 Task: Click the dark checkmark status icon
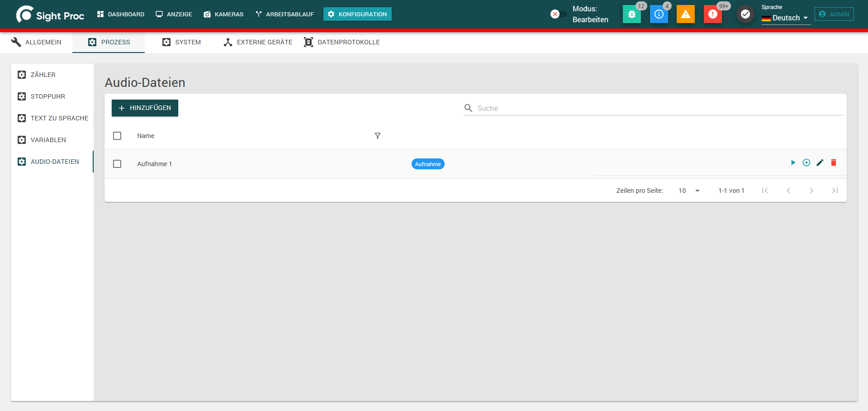tap(745, 14)
